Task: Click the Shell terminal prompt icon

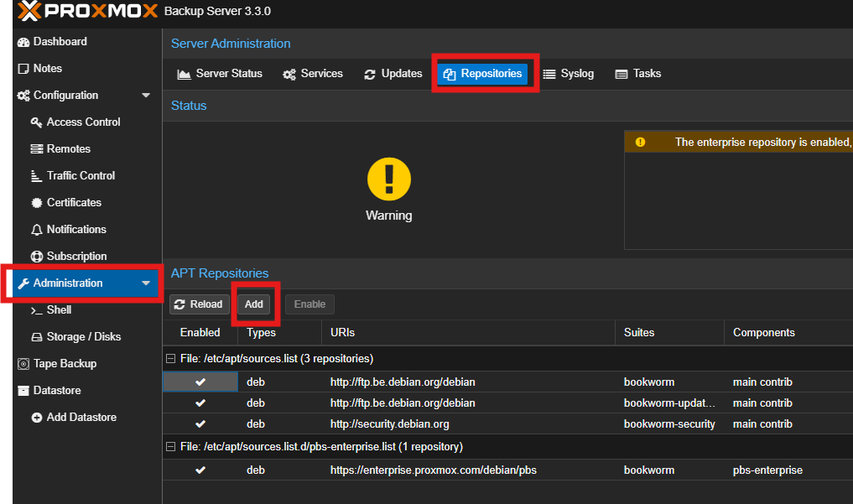Action: pyautogui.click(x=36, y=310)
